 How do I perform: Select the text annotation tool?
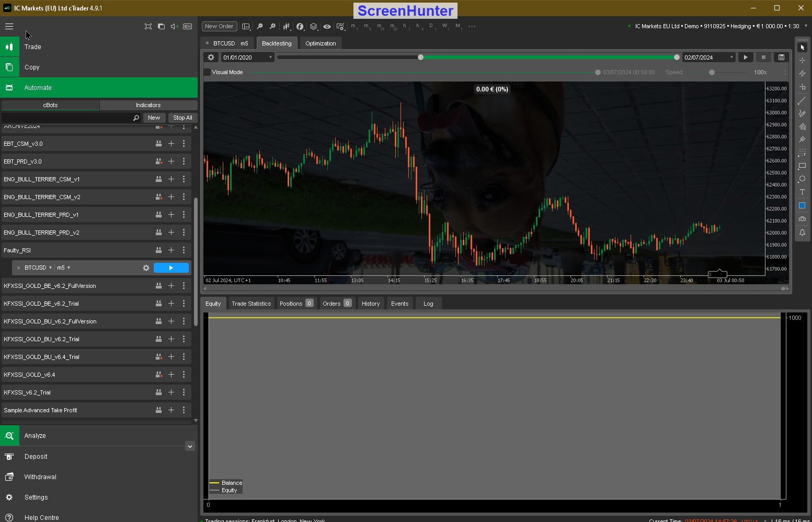tap(802, 192)
